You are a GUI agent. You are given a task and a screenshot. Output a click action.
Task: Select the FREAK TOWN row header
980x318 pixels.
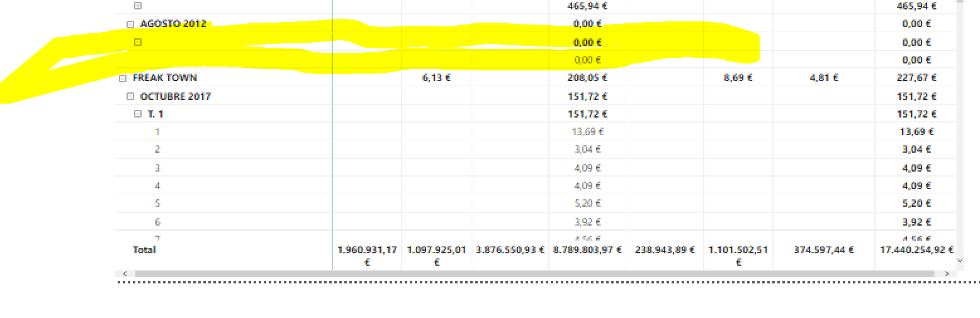click(x=165, y=78)
